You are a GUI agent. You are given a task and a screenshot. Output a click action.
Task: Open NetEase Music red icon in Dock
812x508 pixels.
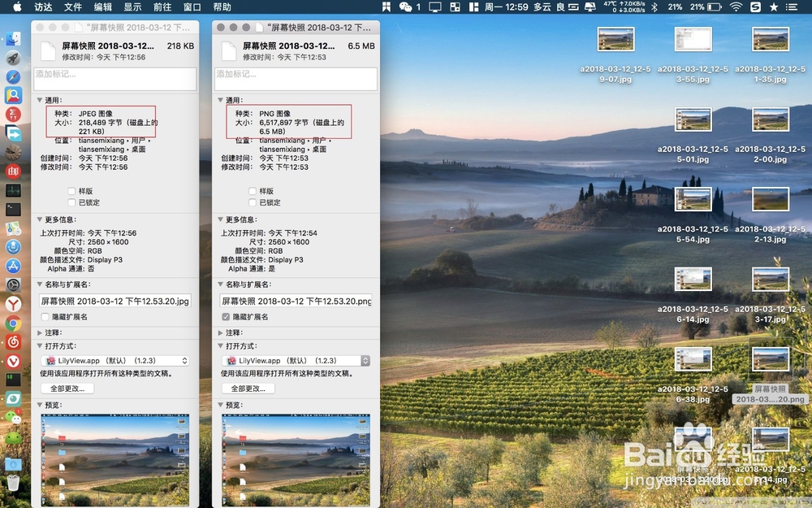pos(13,341)
